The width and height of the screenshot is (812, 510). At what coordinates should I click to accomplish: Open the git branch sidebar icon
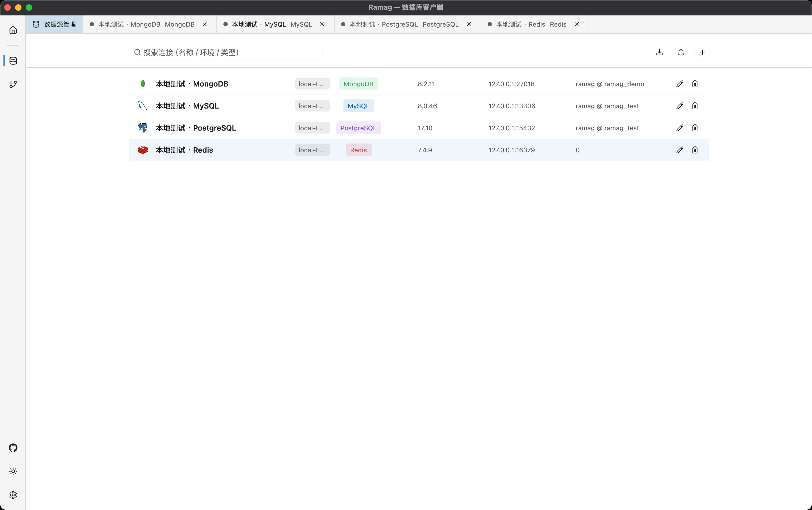tap(13, 84)
